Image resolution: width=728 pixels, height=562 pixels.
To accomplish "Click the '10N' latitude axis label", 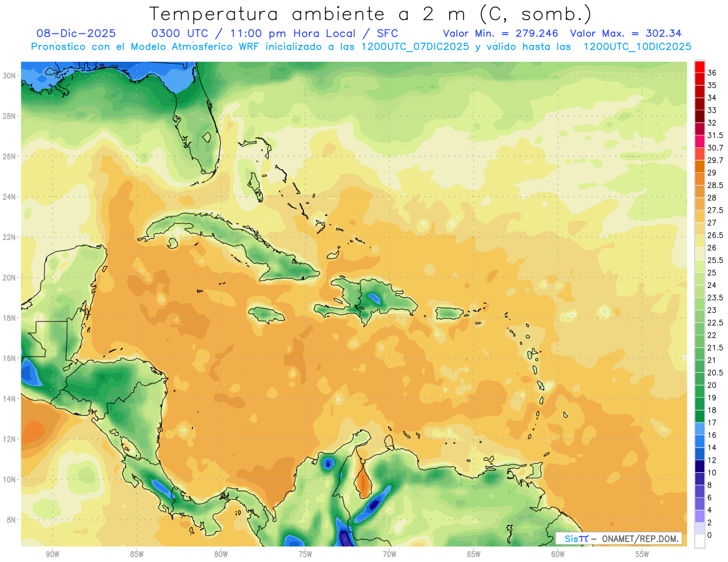I will [10, 480].
